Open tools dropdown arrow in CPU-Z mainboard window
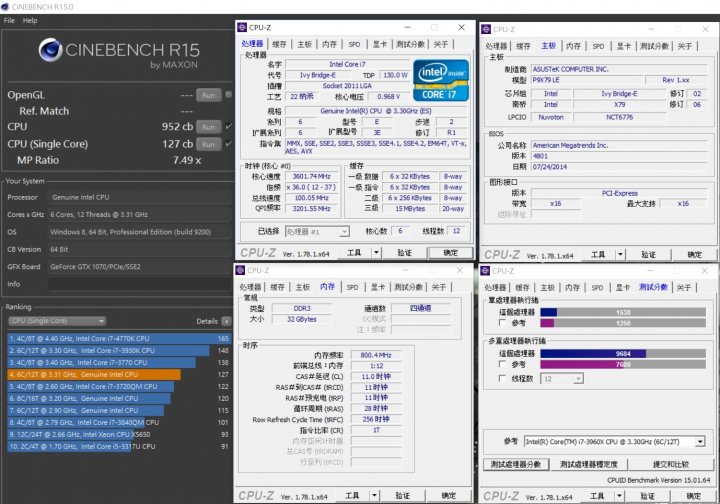This screenshot has width=720, height=504. point(620,254)
